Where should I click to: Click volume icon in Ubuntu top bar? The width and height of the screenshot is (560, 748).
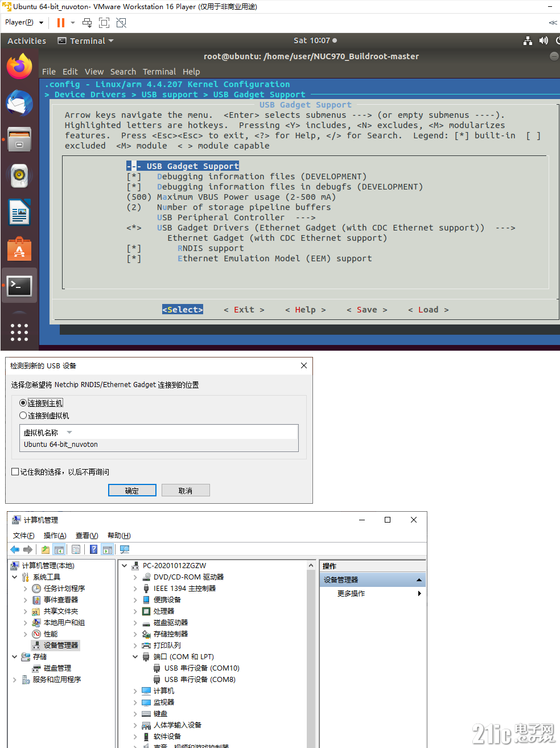pyautogui.click(x=543, y=41)
